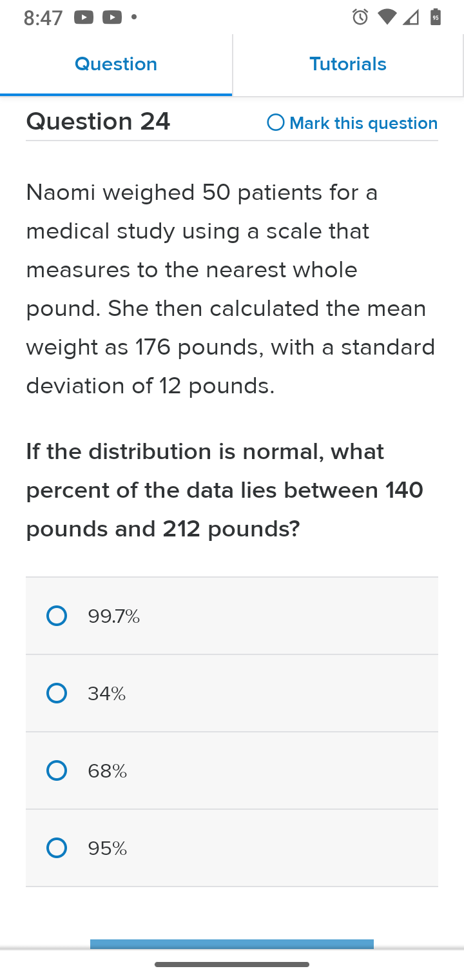The width and height of the screenshot is (464, 980).
Task: Tap the first YouTube notification icon
Action: 84,18
